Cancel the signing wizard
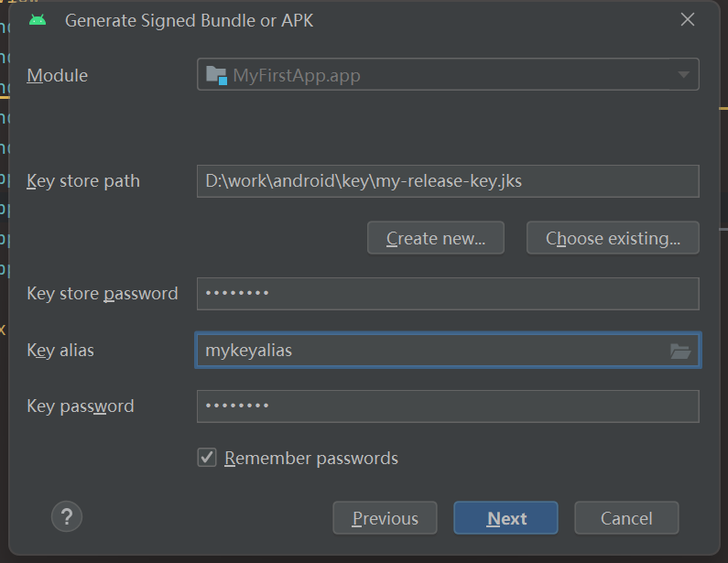This screenshot has height=563, width=728. pos(626,518)
